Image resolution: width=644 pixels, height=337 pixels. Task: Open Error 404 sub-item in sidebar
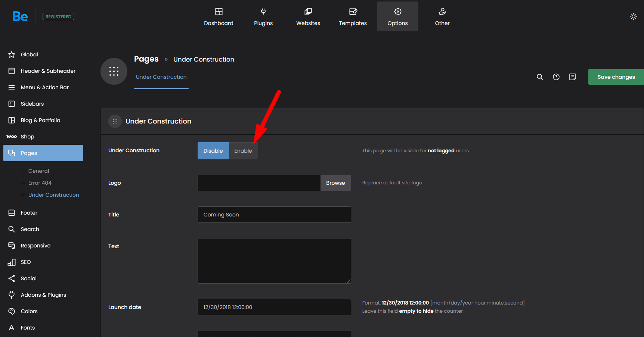pyautogui.click(x=40, y=183)
